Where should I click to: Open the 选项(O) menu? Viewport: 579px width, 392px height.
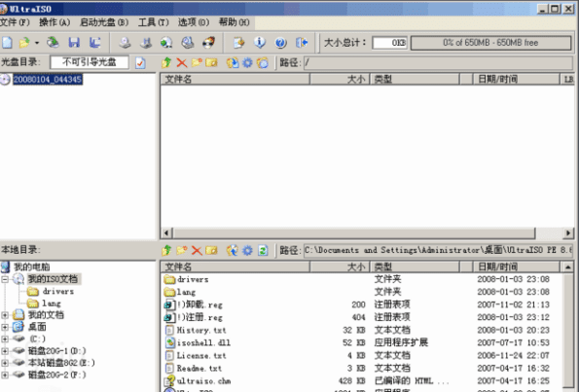coord(193,22)
